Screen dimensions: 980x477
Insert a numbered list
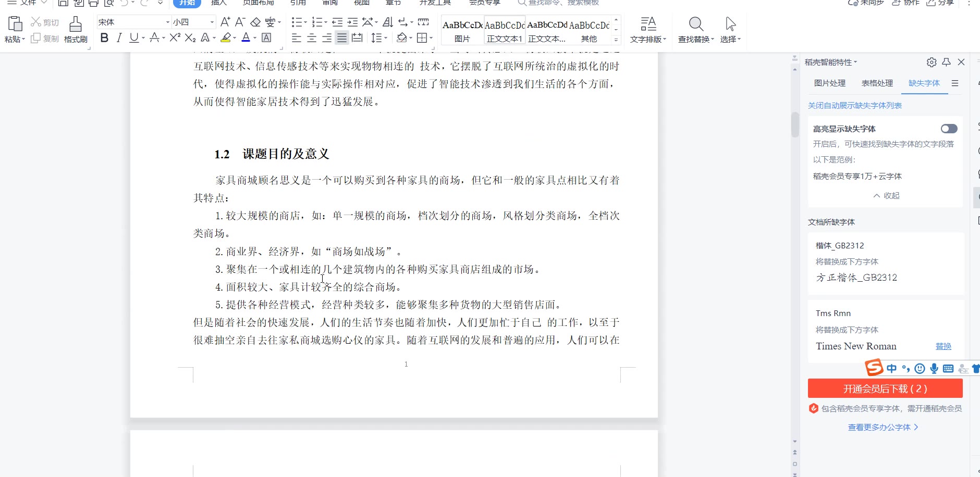coord(316,22)
